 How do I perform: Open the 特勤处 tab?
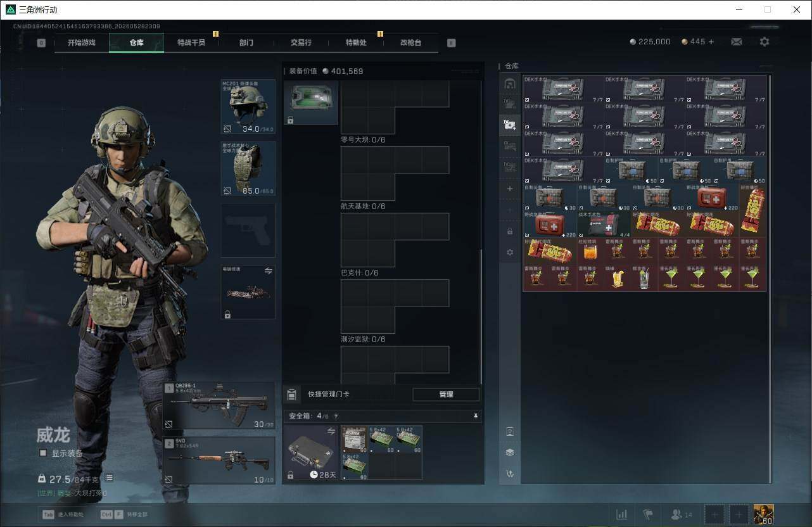[x=356, y=42]
